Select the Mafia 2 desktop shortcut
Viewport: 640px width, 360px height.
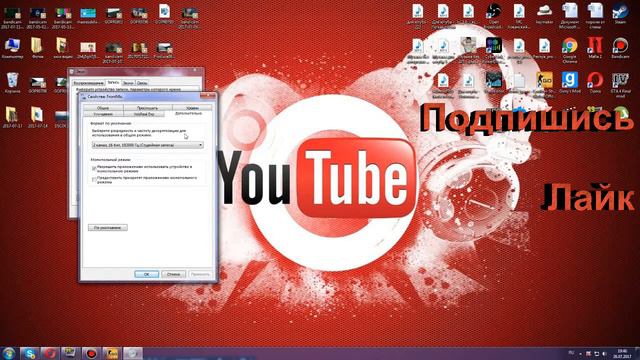595,48
